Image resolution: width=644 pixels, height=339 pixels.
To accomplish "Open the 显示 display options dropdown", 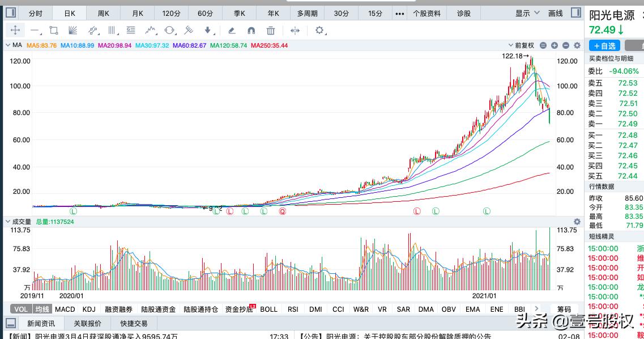I will tap(522, 12).
